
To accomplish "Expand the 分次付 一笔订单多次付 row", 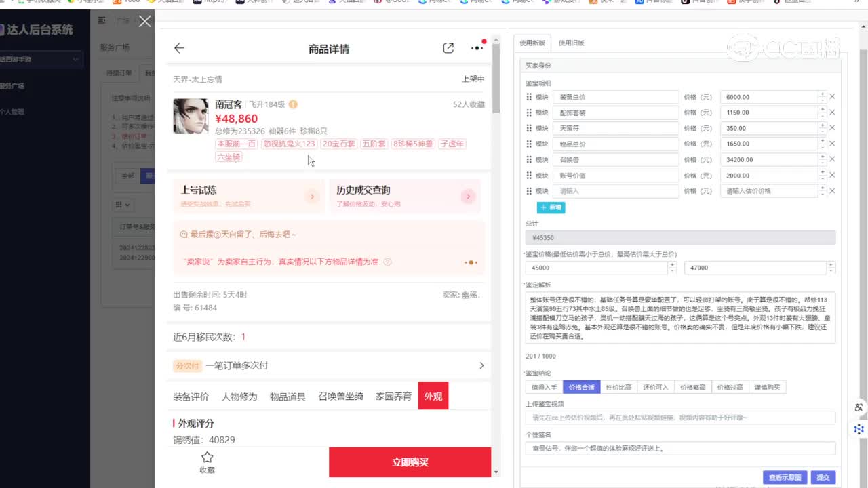I will click(329, 365).
